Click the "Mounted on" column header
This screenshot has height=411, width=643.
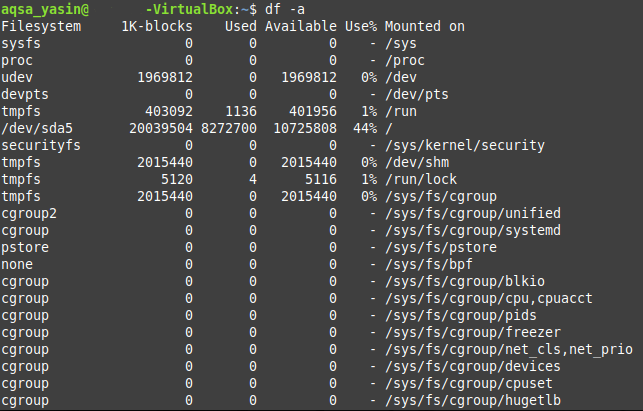[x=425, y=27]
